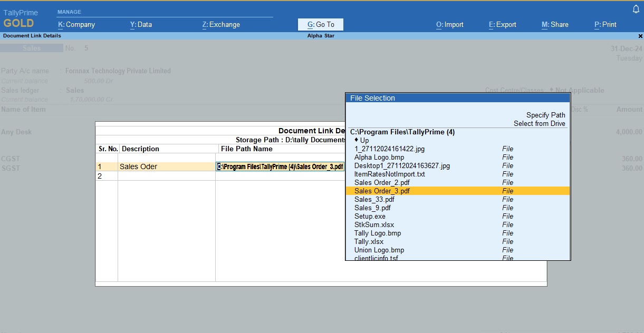Image resolution: width=644 pixels, height=333 pixels.
Task: Click the File Path Name input field
Action: 280,167
